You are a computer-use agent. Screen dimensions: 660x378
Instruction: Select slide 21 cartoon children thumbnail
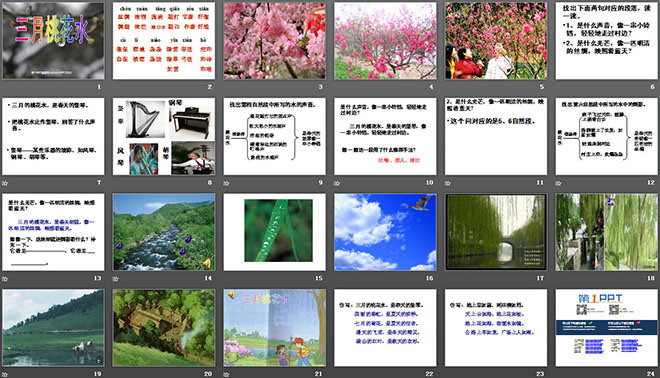coord(274,327)
